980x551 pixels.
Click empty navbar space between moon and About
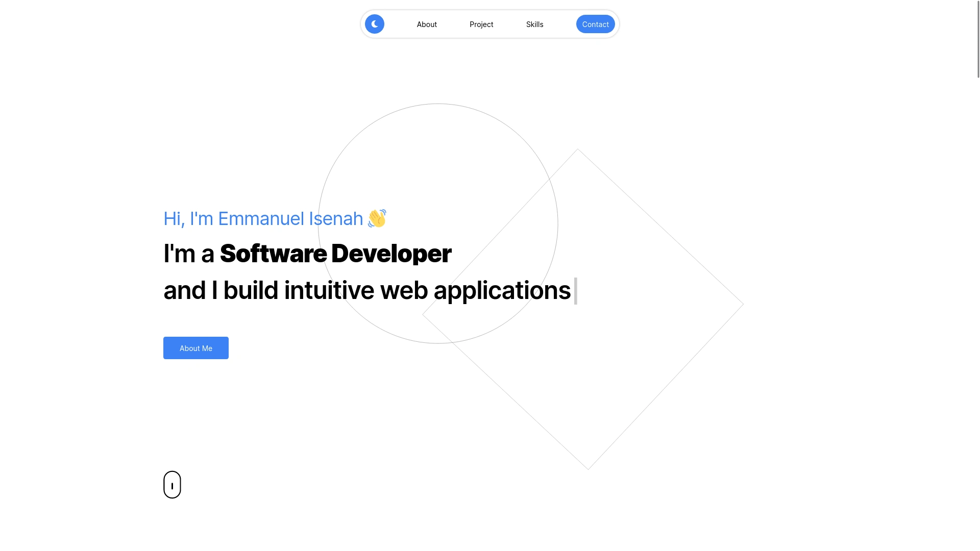tap(400, 24)
